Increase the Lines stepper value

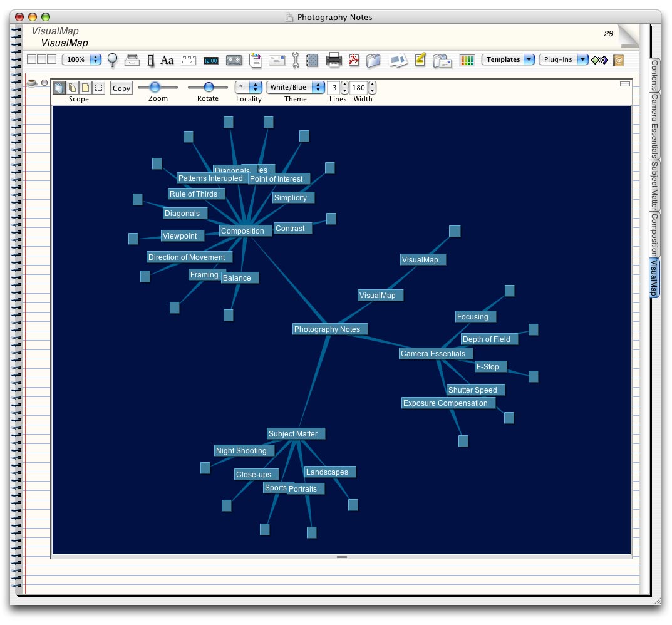pos(344,85)
